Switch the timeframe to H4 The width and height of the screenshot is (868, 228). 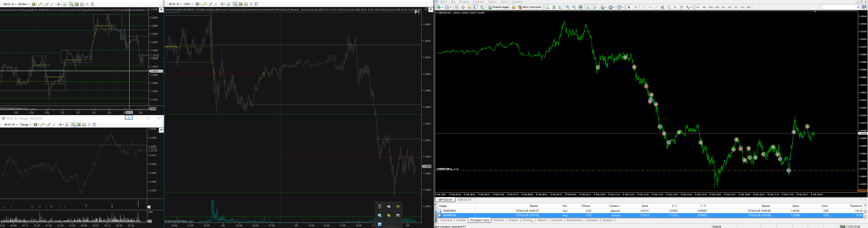tap(729, 7)
